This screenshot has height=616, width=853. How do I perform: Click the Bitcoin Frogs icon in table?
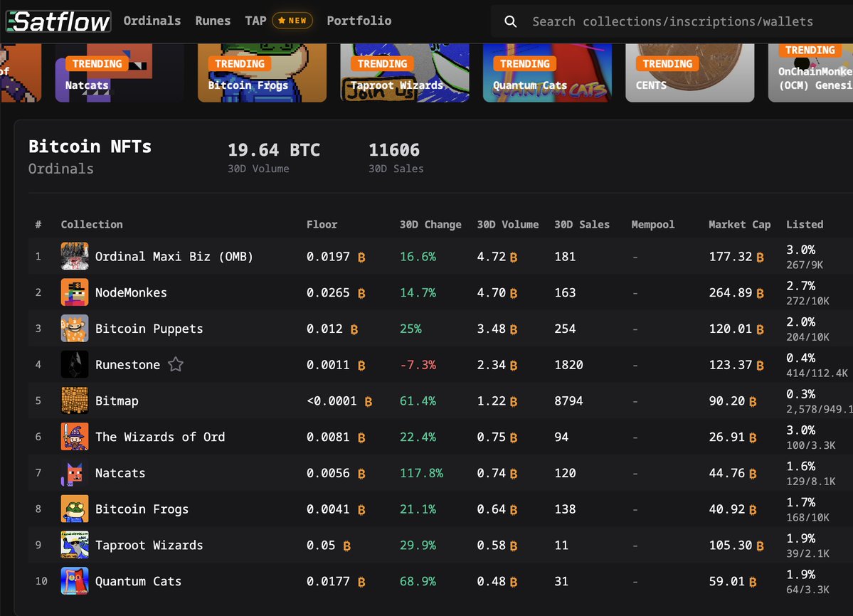[75, 509]
